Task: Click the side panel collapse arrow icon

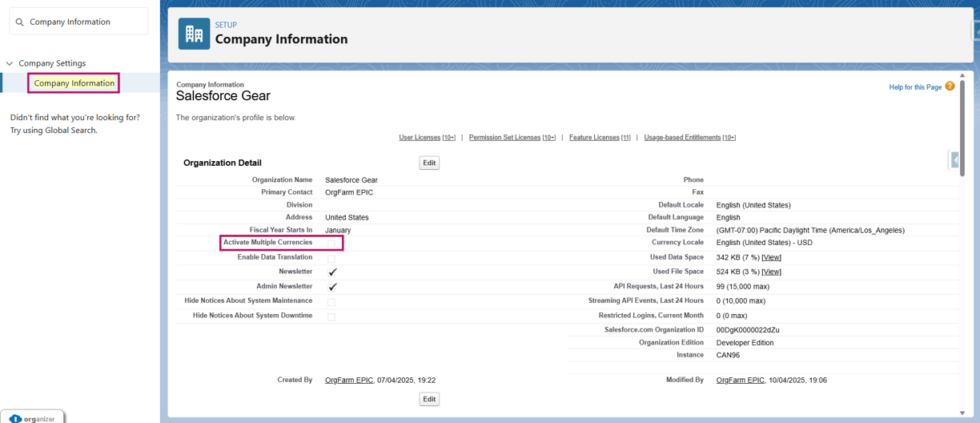Action: [x=954, y=160]
